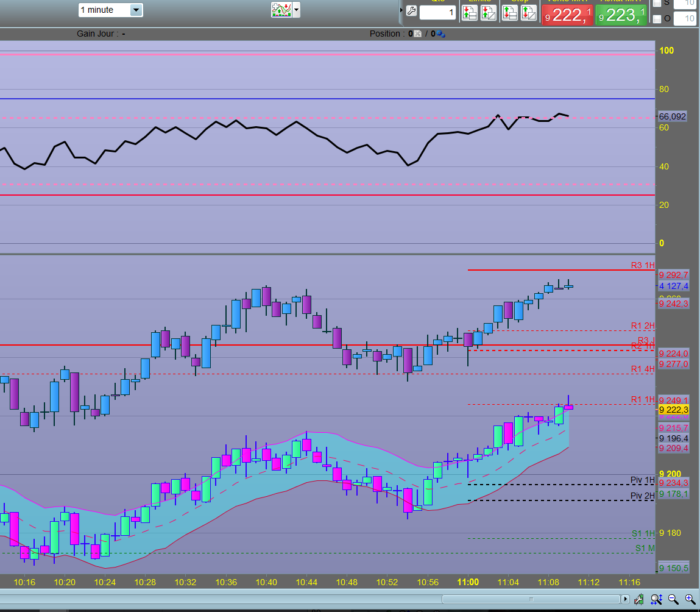
Task: Click the 9 277,0 price label
Action: 674,364
